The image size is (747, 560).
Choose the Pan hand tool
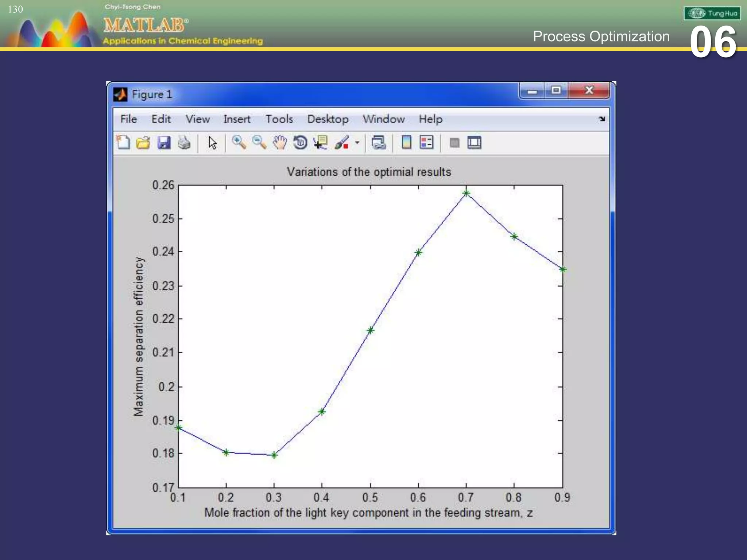(x=280, y=143)
